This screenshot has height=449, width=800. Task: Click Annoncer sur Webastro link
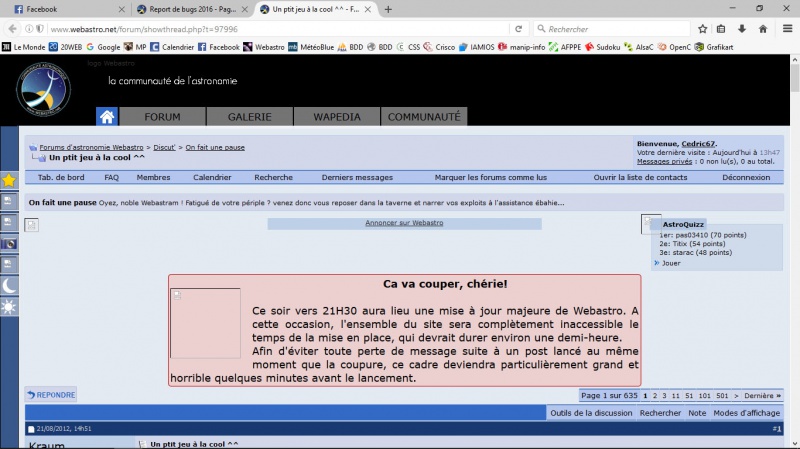click(x=404, y=223)
